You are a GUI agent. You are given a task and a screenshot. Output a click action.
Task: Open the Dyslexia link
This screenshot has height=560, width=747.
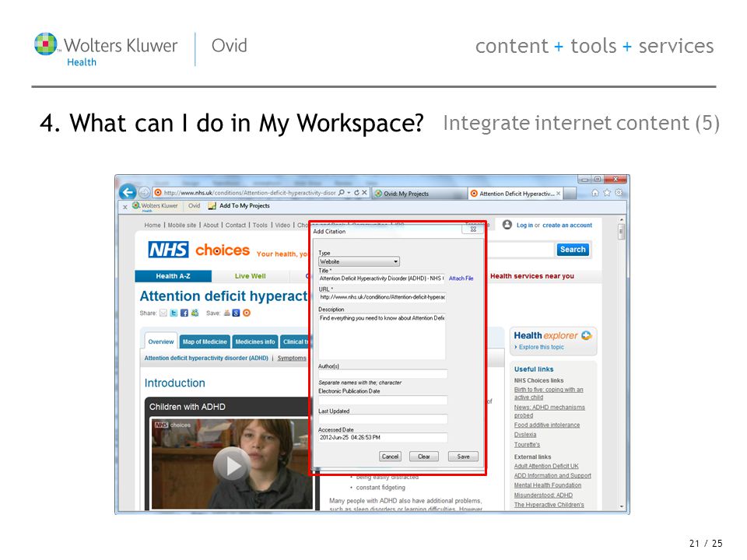point(525,435)
